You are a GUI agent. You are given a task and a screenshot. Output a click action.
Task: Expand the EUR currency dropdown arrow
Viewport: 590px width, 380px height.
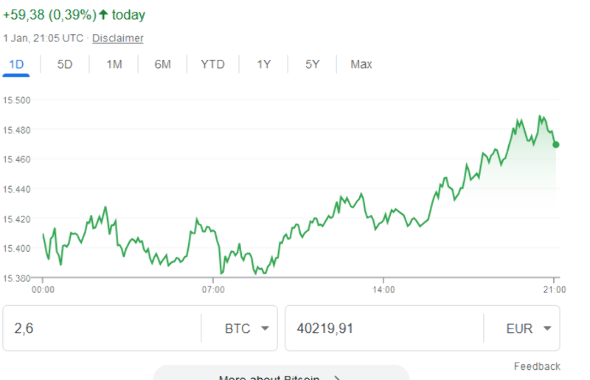pyautogui.click(x=547, y=328)
